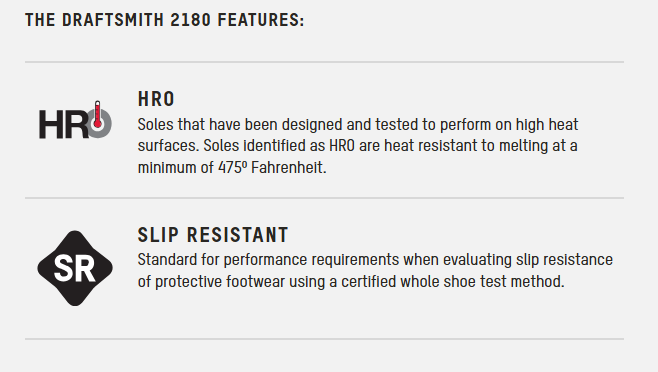Click divider line below Slip Resistant section
The image size is (658, 372).
coord(324,339)
